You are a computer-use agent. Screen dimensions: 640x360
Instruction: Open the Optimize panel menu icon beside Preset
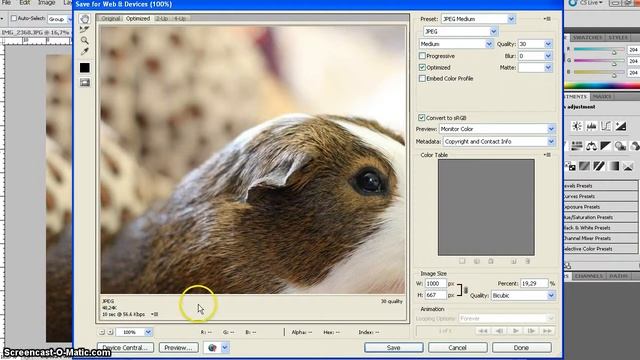[547, 19]
